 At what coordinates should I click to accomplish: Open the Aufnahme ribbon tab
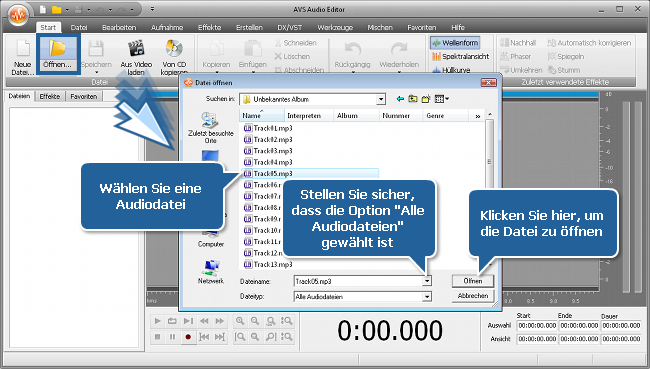tap(167, 27)
